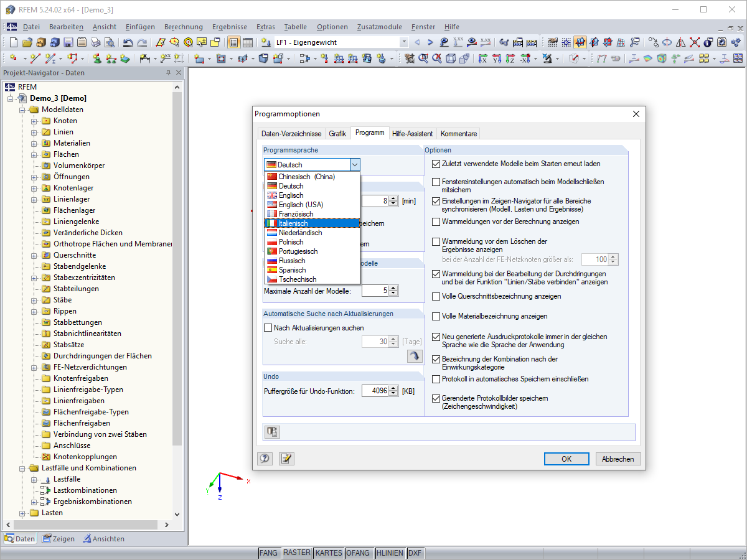Click the view in X direction icon
This screenshot has width=747, height=560.
point(483,58)
